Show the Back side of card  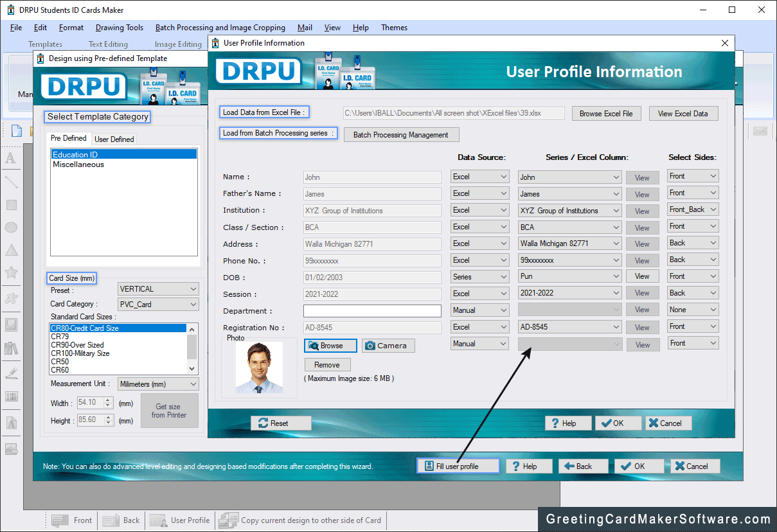point(121,520)
